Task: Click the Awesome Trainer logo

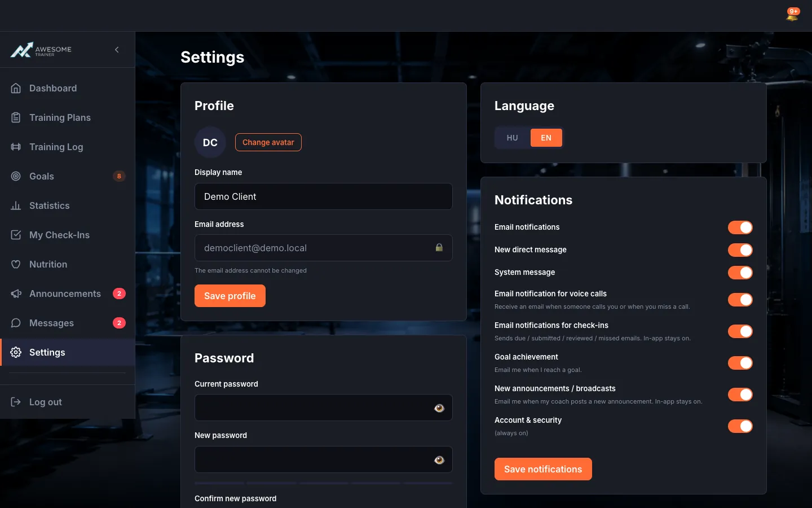Action: [41, 50]
